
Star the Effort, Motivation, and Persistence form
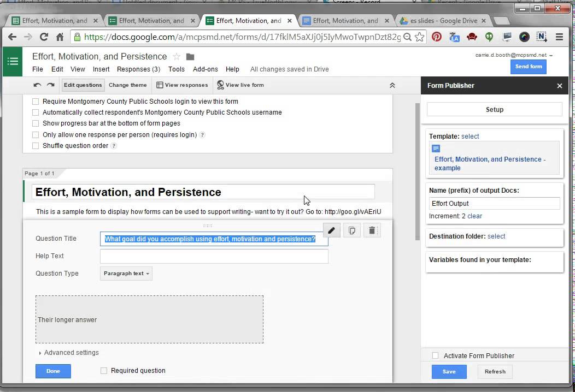click(x=177, y=56)
